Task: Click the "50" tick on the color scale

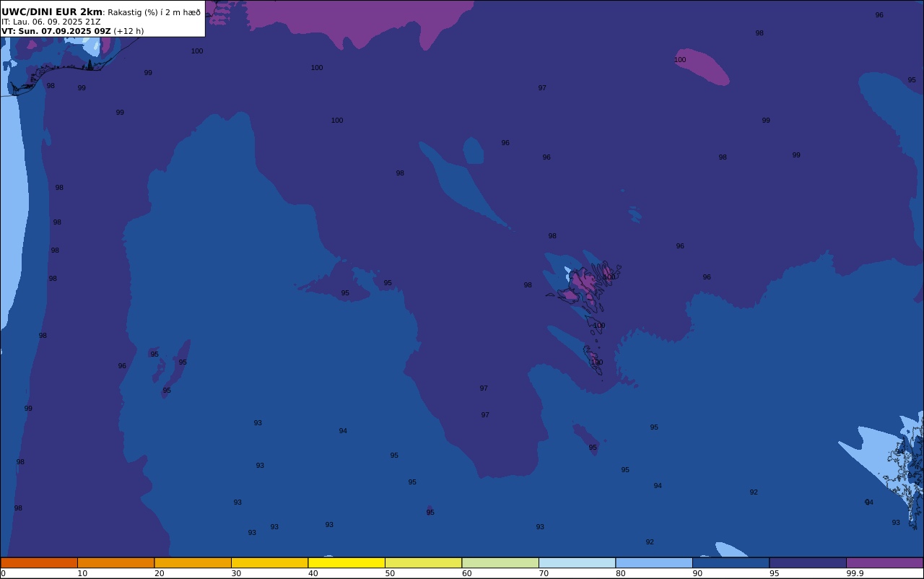Action: click(390, 573)
